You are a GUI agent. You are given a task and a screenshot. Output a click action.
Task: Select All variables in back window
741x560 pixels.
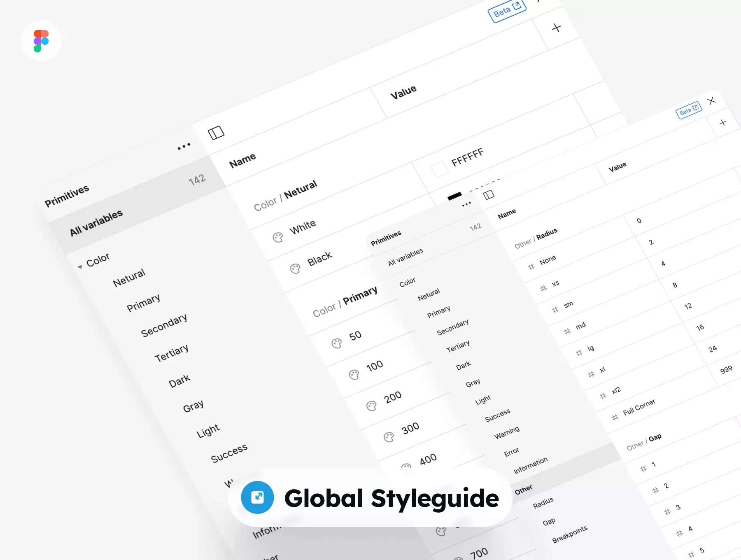(96, 223)
